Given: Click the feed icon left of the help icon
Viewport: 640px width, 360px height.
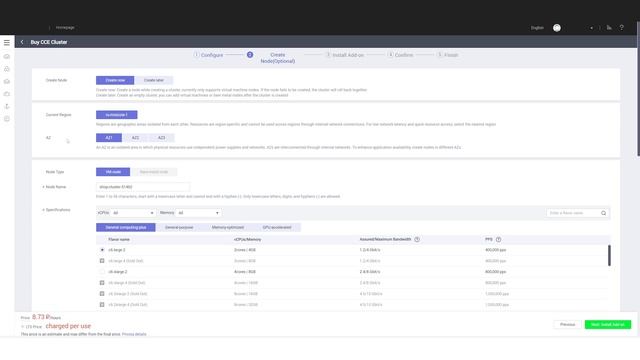Looking at the screenshot, I should [x=609, y=27].
